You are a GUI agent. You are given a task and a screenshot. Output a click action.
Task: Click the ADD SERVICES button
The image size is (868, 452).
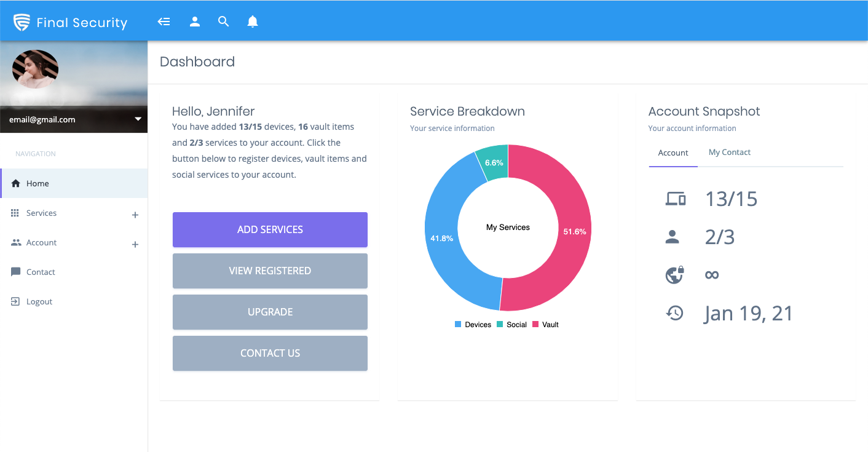[x=270, y=229]
